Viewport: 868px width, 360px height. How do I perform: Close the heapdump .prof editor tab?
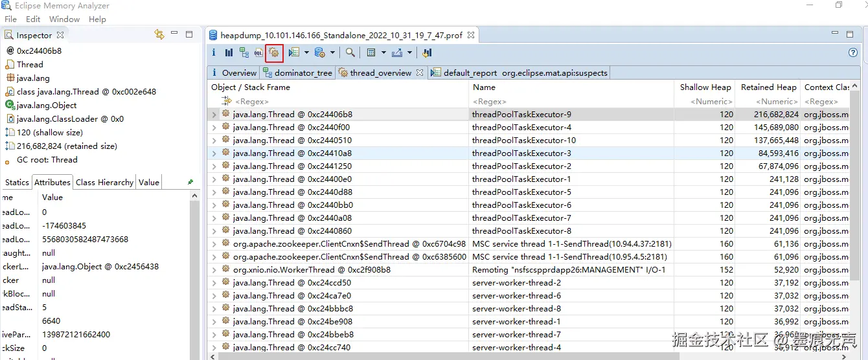[471, 35]
